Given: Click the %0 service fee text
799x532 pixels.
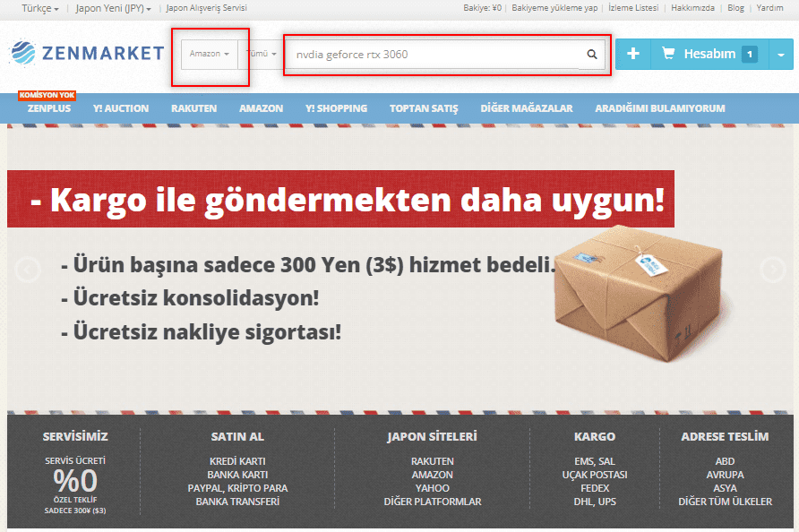Looking at the screenshot, I should click(x=75, y=481).
